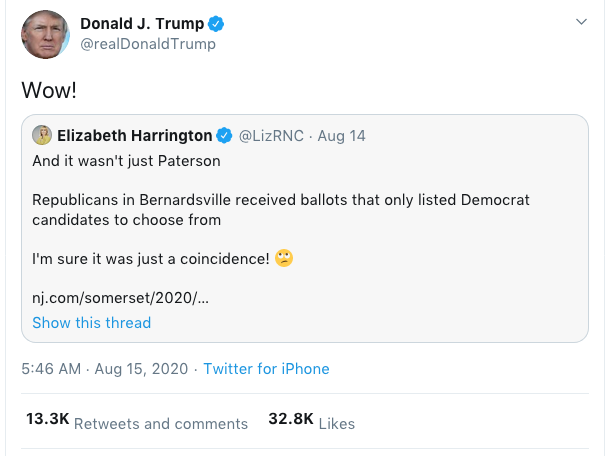Click the verified badge next to Elizabeth Harrington
This screenshot has height=456, width=611.
pos(226,136)
